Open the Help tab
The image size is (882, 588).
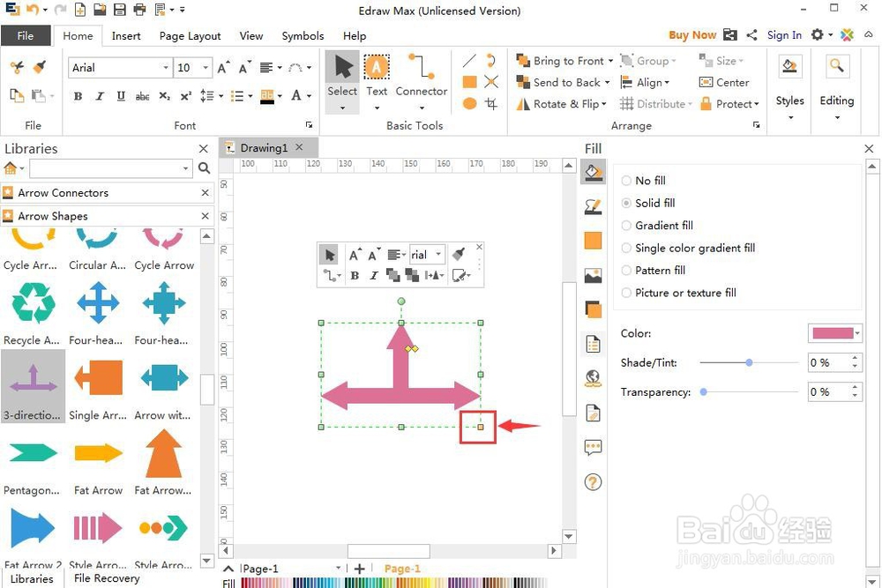pyautogui.click(x=355, y=36)
